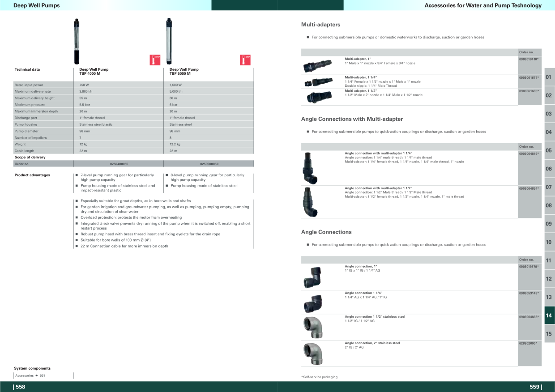The height and width of the screenshot is (392, 555).
Task: Click the Accessories for Water and Pump Technology header
Action: coord(483,5)
